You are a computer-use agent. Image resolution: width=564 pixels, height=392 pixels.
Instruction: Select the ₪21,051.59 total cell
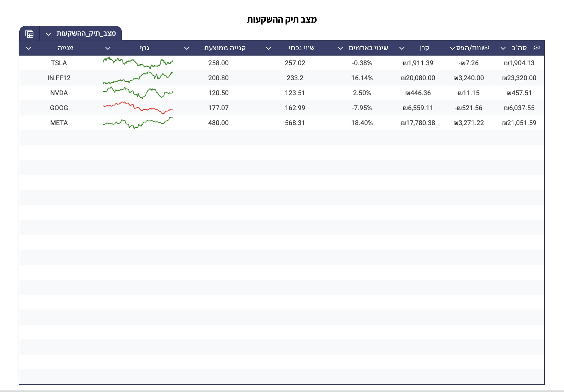(519, 123)
